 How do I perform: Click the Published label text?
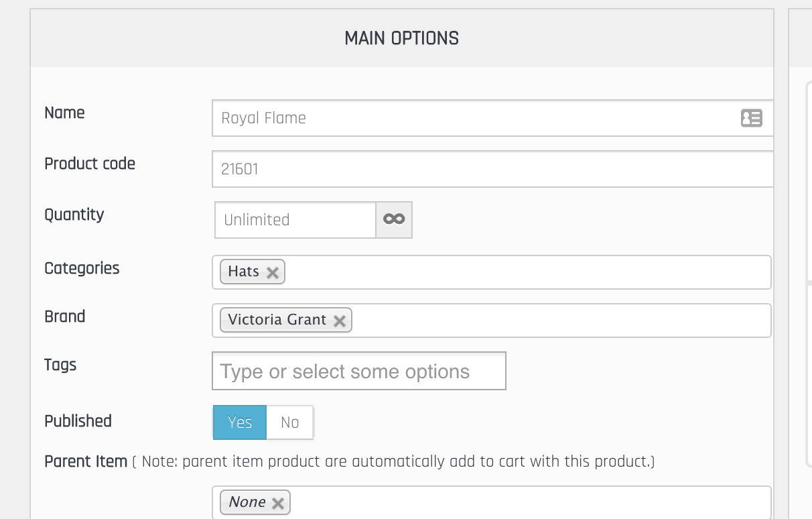coord(78,421)
